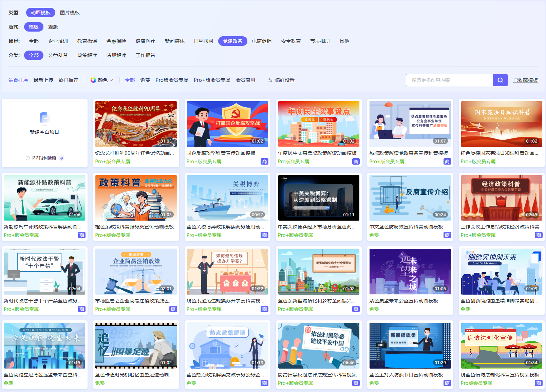Click 商 badge on 浅蓝色信访法制化 card
Image resolution: width=546 pixels, height=392 pixels.
coord(539,383)
